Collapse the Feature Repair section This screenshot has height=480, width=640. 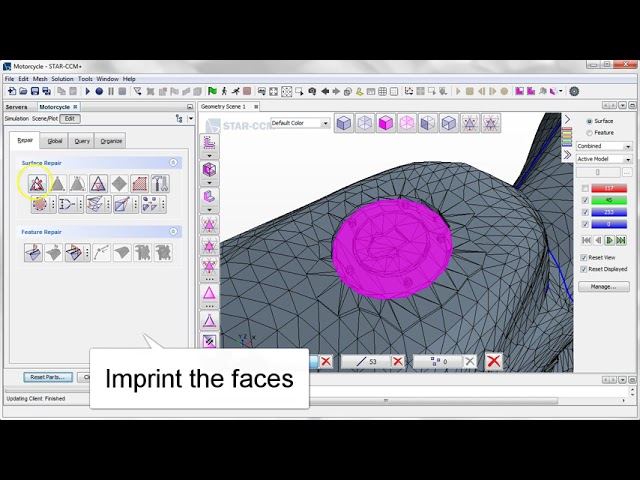173,231
